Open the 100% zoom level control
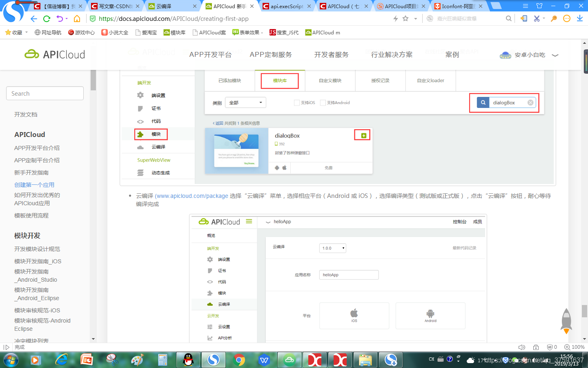 [x=575, y=347]
